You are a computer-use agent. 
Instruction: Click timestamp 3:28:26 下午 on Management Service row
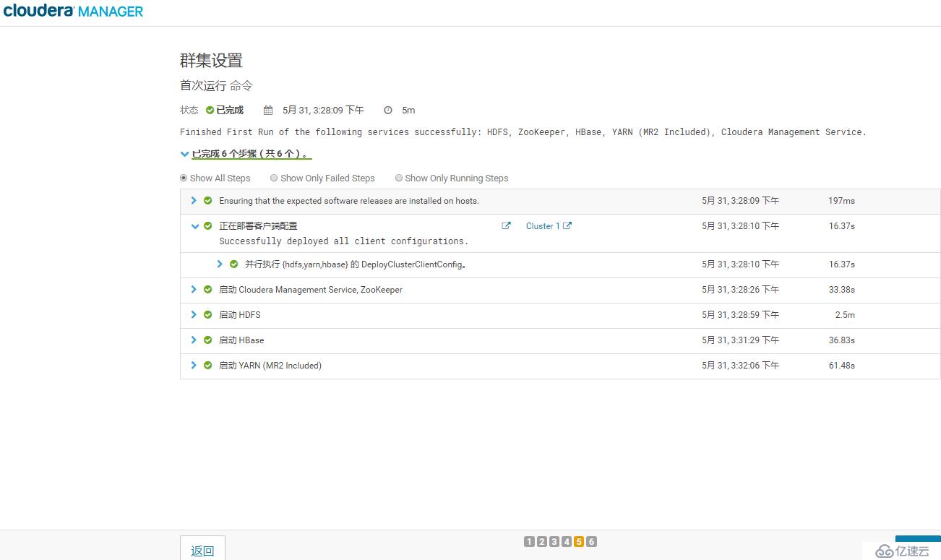740,290
